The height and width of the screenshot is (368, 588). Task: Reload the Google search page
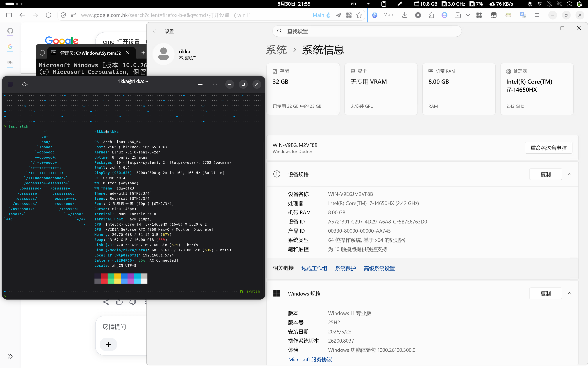click(x=49, y=15)
